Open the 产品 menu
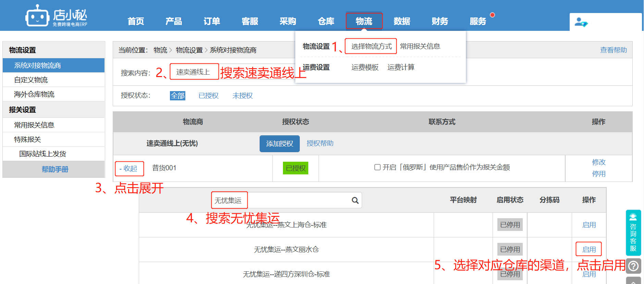Viewport: 644px width, 284px height. click(x=174, y=21)
